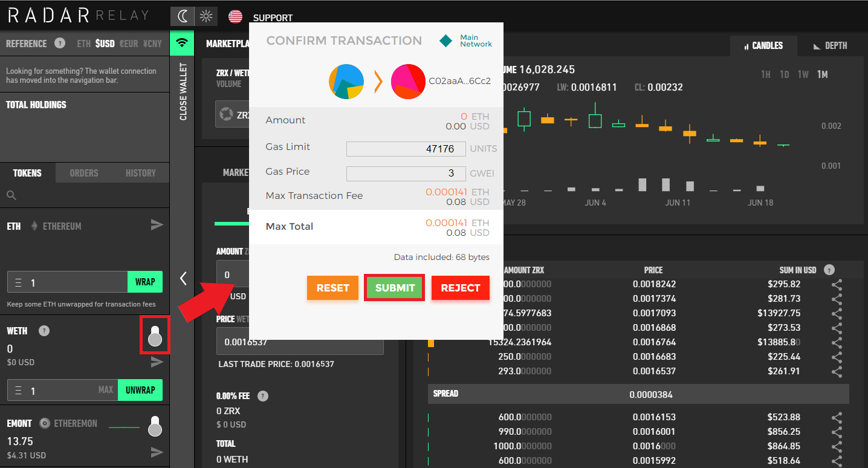
Task: Click the ETH wrap amount field
Action: click(x=68, y=282)
